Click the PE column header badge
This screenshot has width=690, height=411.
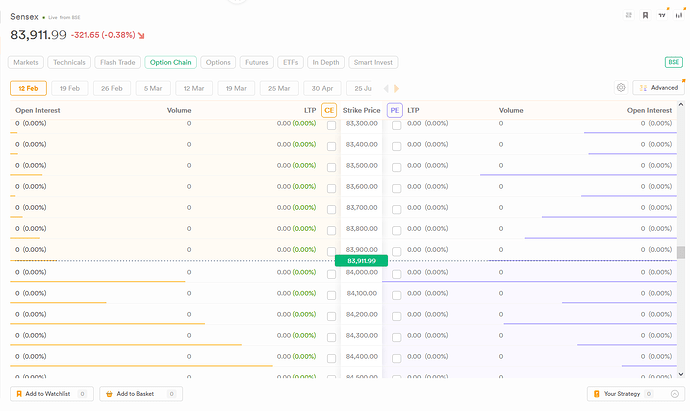pos(395,110)
